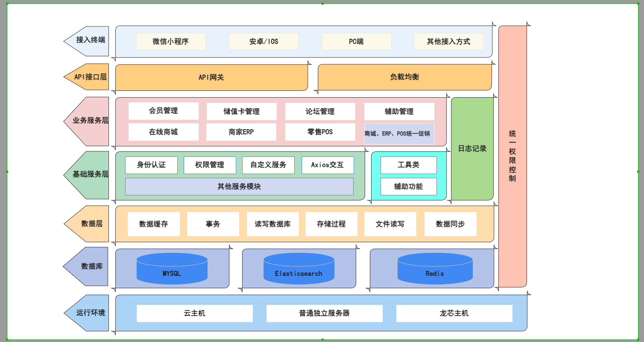Viewport: 644px width, 342px height.
Task: Click the 会员管理 box
Action: coord(164,111)
